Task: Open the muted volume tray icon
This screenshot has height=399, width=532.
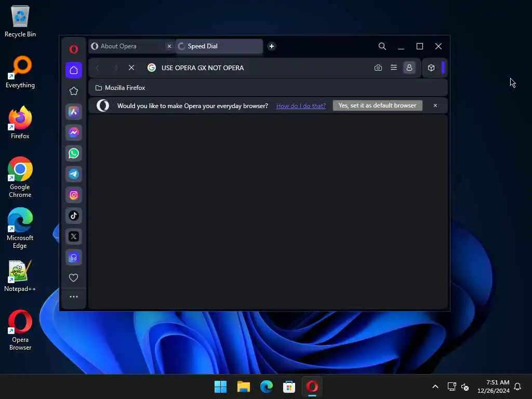Action: point(465,387)
